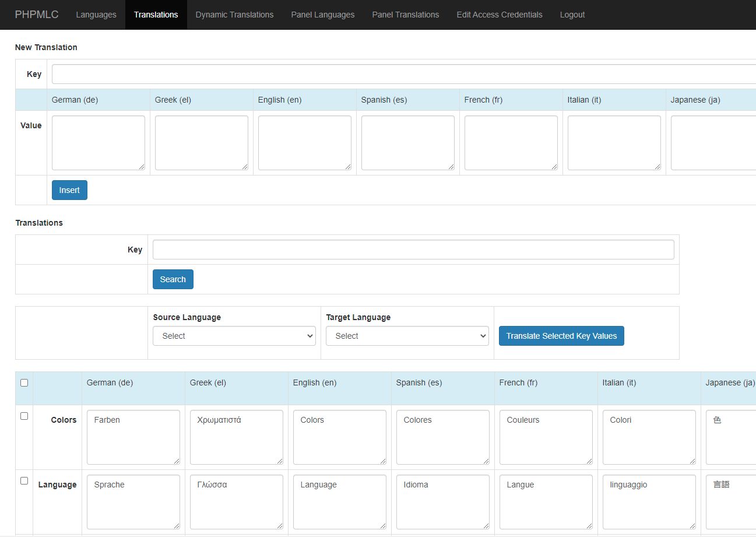Open the Target Language dropdown
The height and width of the screenshot is (537, 756).
click(x=407, y=336)
